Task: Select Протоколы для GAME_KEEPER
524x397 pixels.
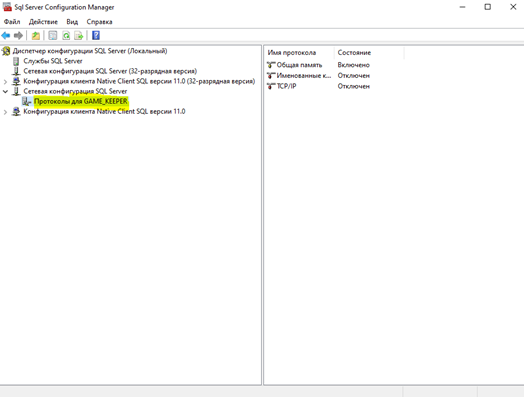Action: (x=81, y=101)
